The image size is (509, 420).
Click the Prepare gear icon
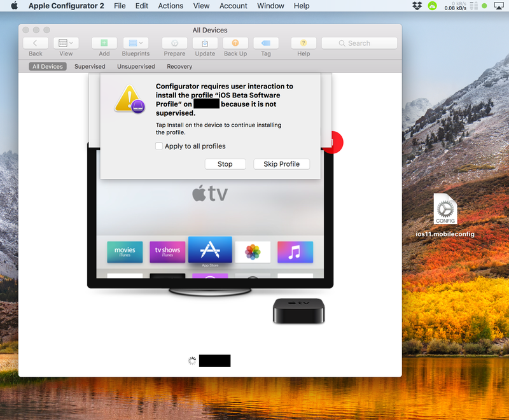tap(174, 43)
